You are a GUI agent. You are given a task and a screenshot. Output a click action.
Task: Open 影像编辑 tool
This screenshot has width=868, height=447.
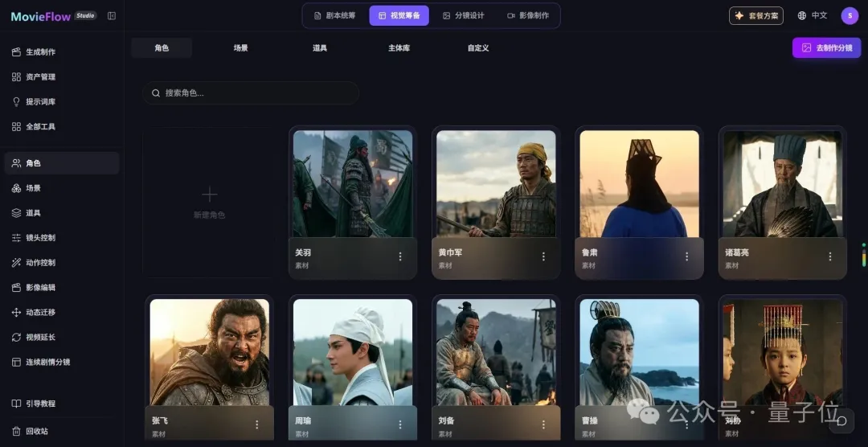coord(34,288)
